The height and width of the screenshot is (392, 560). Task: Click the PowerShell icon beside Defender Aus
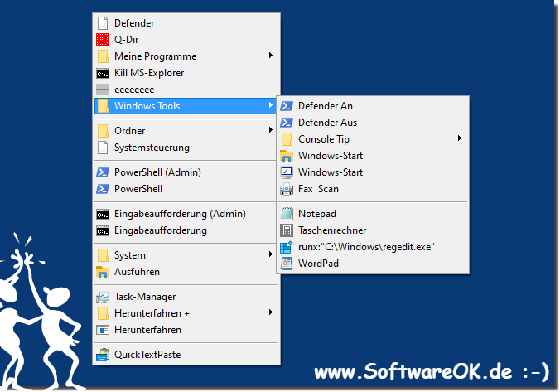(287, 123)
